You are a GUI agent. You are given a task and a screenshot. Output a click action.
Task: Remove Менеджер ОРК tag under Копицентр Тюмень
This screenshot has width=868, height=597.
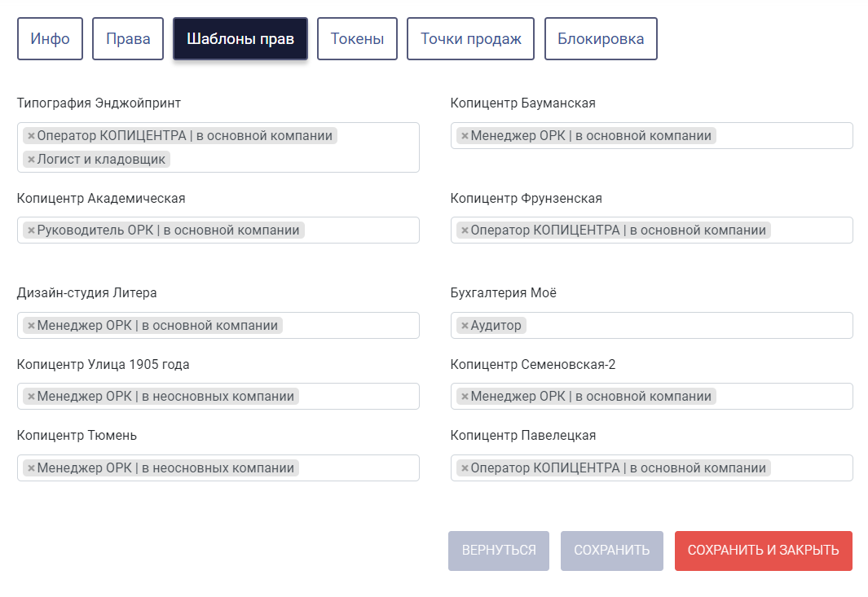(x=32, y=468)
